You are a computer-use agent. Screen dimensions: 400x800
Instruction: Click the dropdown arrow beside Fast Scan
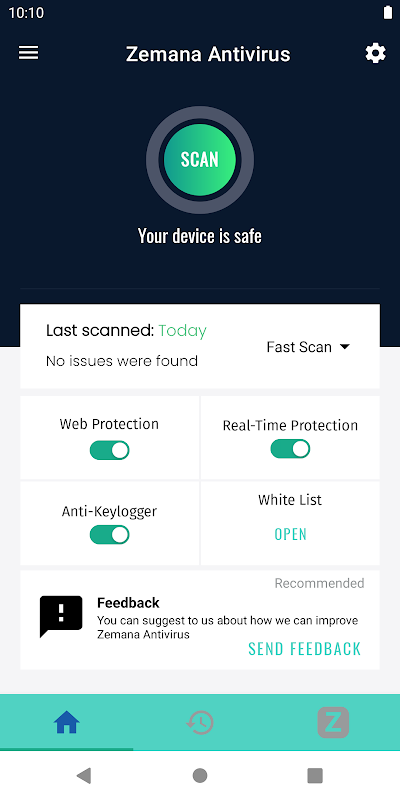(x=345, y=347)
